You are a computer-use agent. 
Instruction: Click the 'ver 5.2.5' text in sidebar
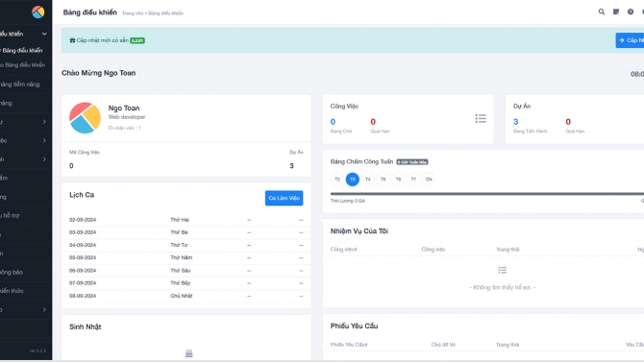[x=37, y=350]
